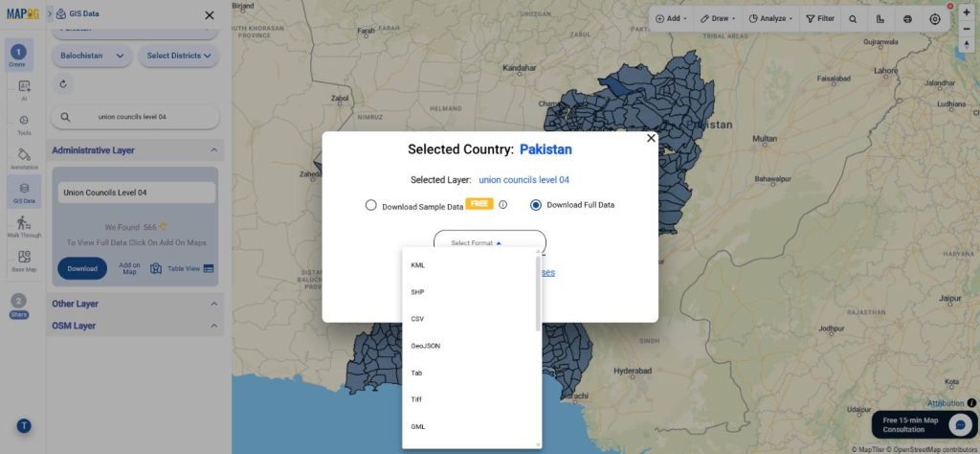Viewport: 980px width, 454px height.
Task: Select KML format from dropdown list
Action: [471, 265]
